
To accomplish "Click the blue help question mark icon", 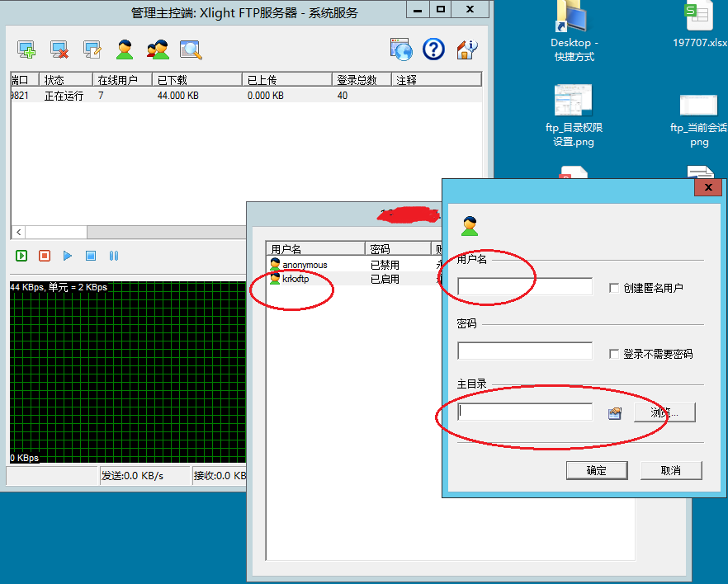I will coord(433,49).
